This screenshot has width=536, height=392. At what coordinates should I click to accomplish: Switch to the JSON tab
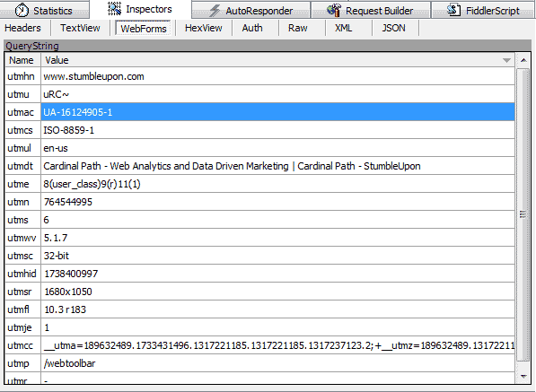(394, 28)
